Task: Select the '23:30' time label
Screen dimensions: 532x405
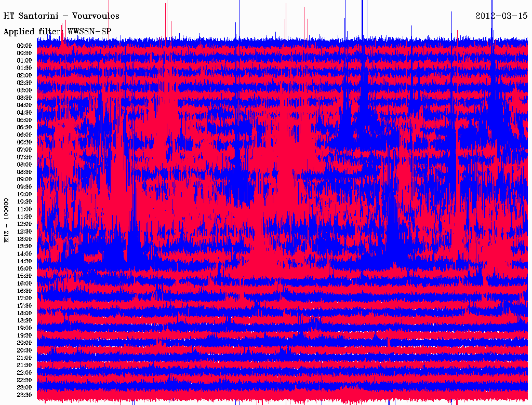Action: click(24, 395)
